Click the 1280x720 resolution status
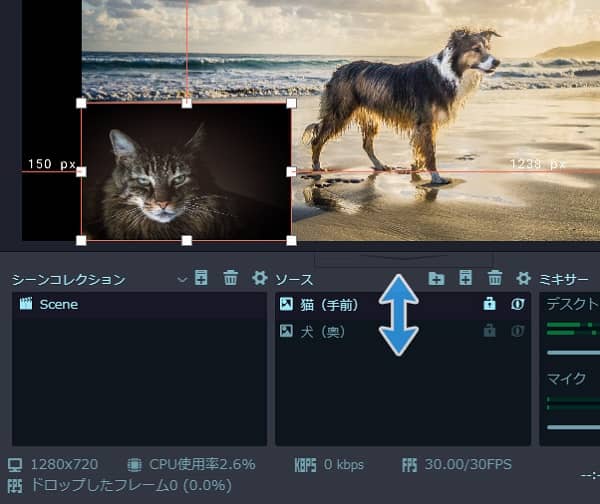Viewport: 600px width, 504px height. [64, 464]
